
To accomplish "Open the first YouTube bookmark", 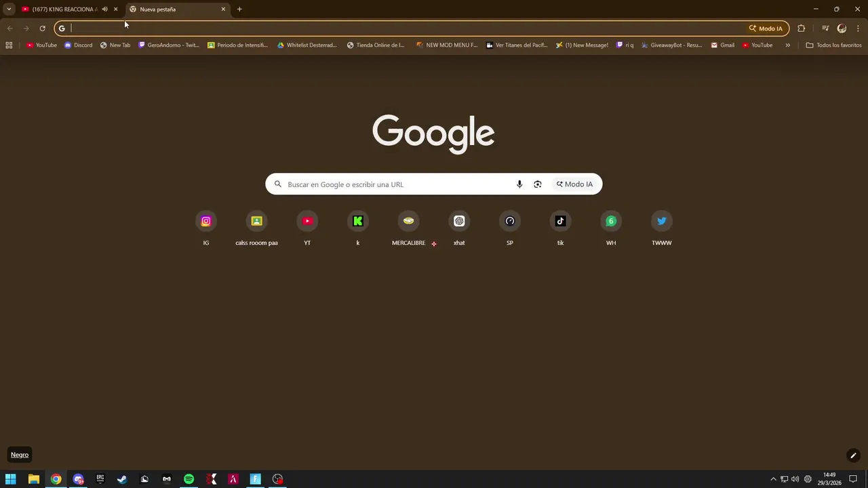I will pyautogui.click(x=41, y=45).
